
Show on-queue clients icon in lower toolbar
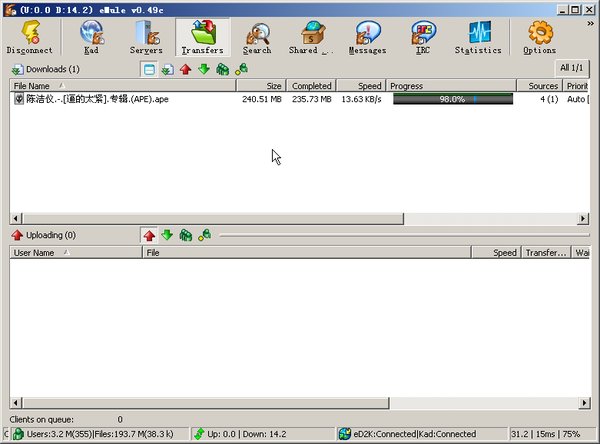point(186,235)
